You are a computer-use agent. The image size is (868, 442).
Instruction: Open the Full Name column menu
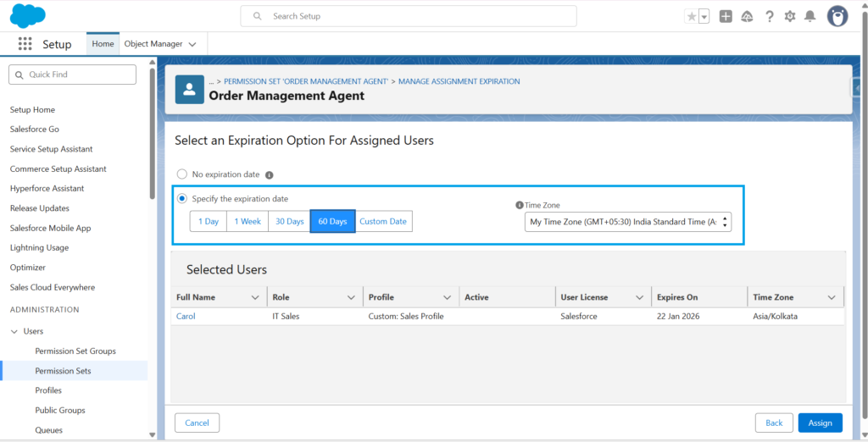click(x=255, y=298)
